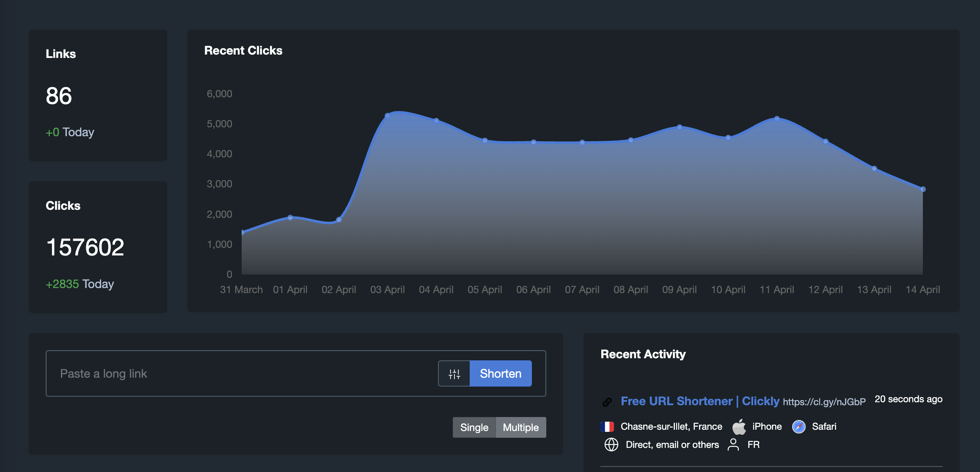Click the 20 seconds ago timestamp
The image size is (980, 472).
[x=908, y=399]
